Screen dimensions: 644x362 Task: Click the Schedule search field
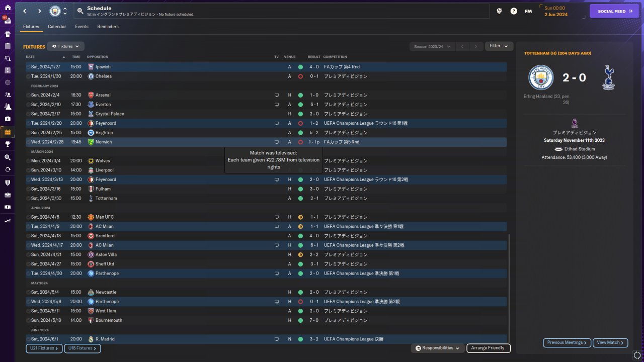point(282,11)
